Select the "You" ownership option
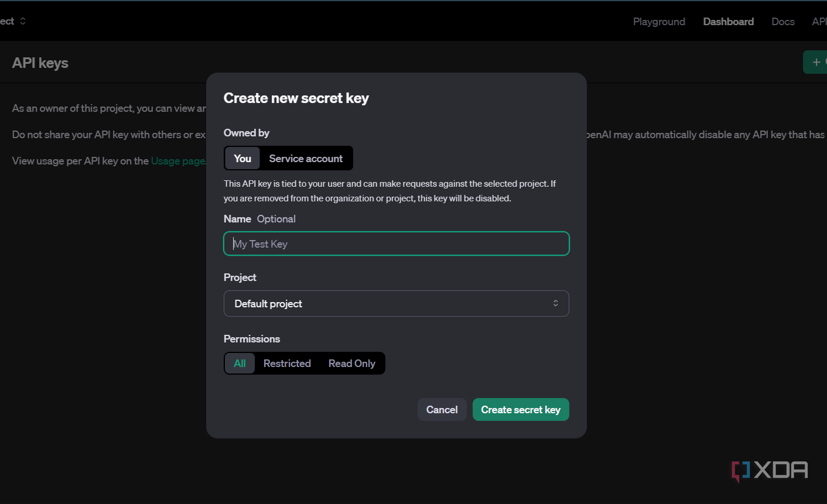 242,159
